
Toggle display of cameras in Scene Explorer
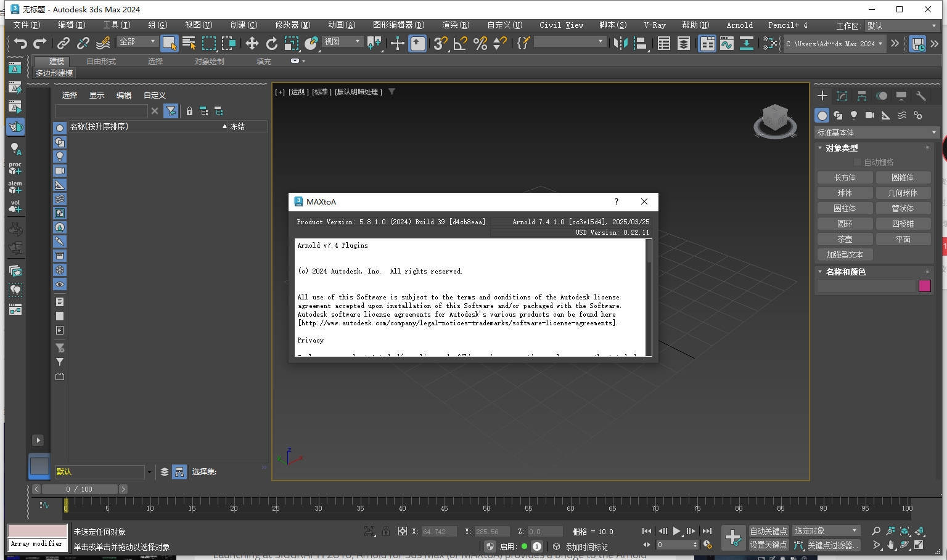pos(60,171)
